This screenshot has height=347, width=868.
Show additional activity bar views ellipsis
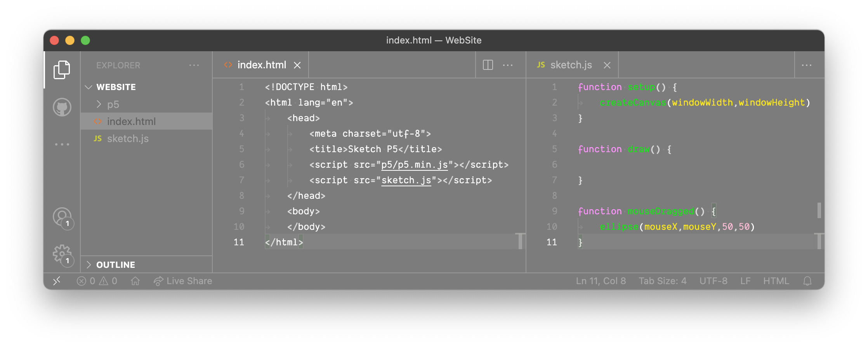tap(62, 144)
